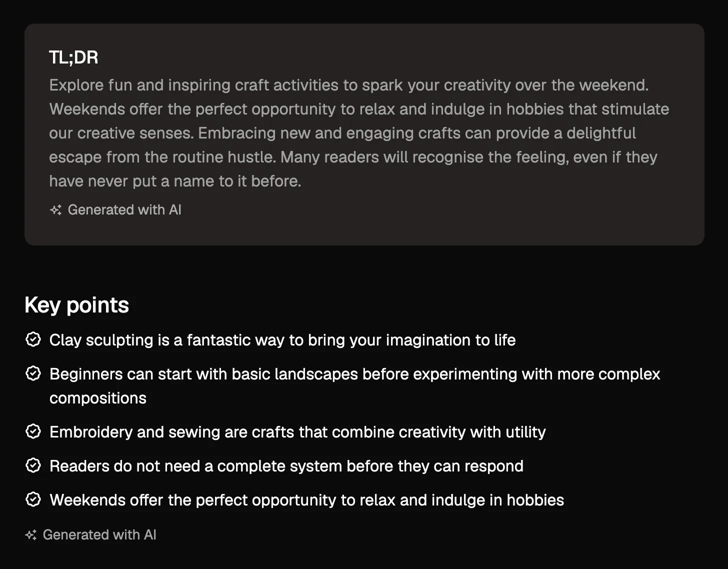Click the check badge beside Beginners can start
This screenshot has width=728, height=569.
click(33, 373)
